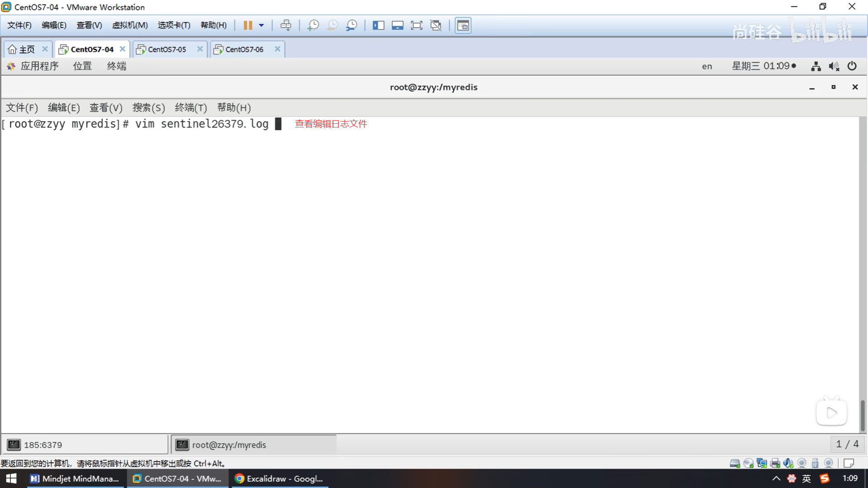Enter full screen mode icon
Screen dimensions: 868x488
point(416,25)
